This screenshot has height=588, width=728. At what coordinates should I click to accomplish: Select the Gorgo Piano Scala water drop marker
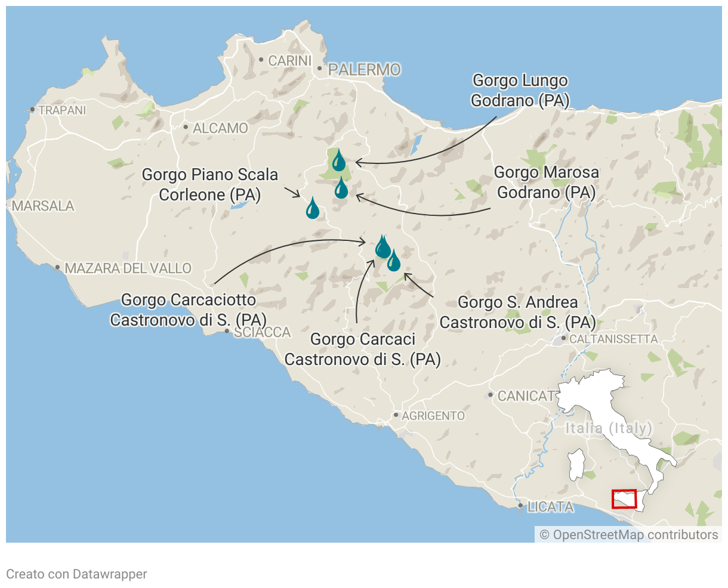point(313,209)
